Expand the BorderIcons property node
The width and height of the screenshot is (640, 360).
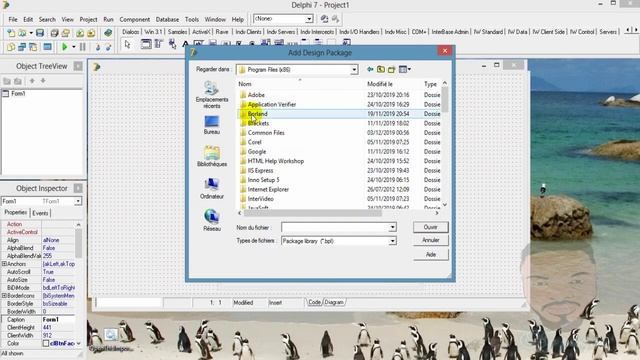coord(4,296)
